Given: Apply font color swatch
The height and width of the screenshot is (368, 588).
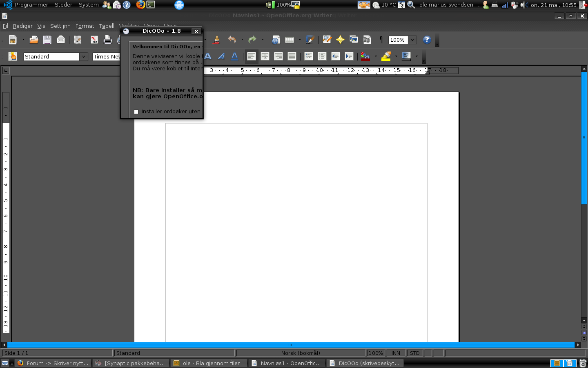Looking at the screenshot, I should (x=365, y=56).
